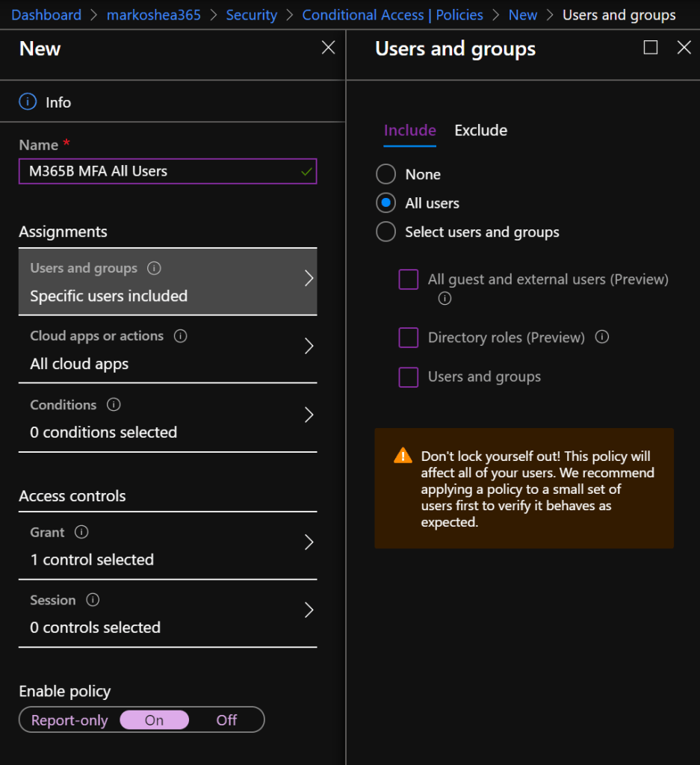The width and height of the screenshot is (700, 765).
Task: Click info icon next to Users and groups assignment
Action: [155, 268]
